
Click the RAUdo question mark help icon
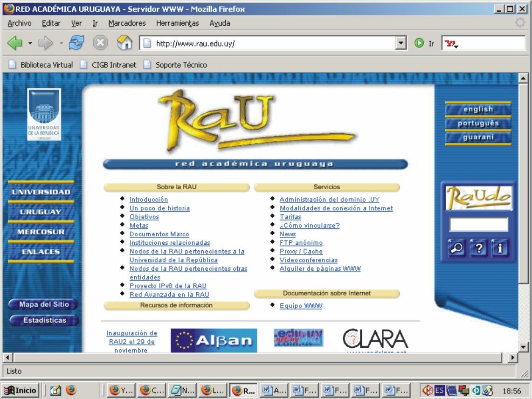pyautogui.click(x=478, y=248)
